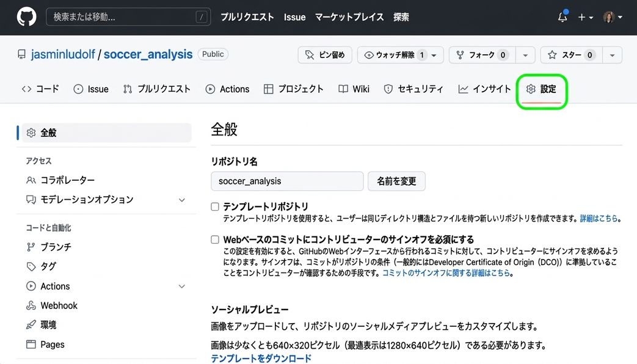Switch to the Actions repository tab
This screenshot has width=637, height=364.
tap(227, 89)
